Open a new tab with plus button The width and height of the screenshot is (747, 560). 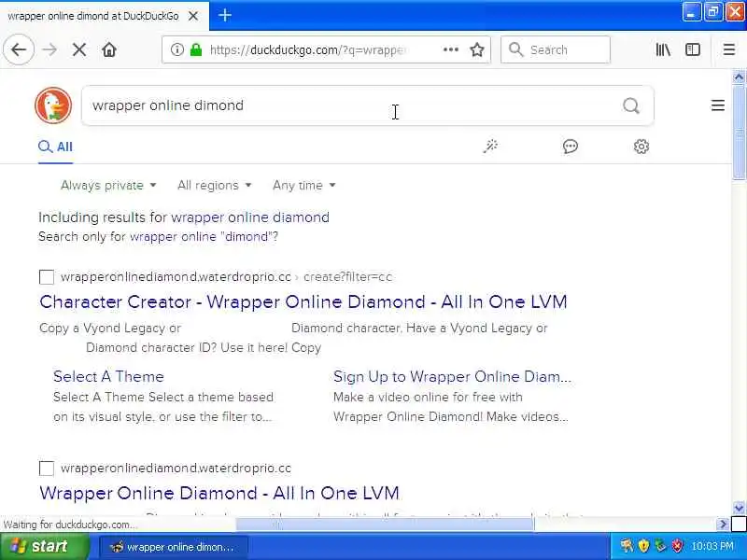225,15
